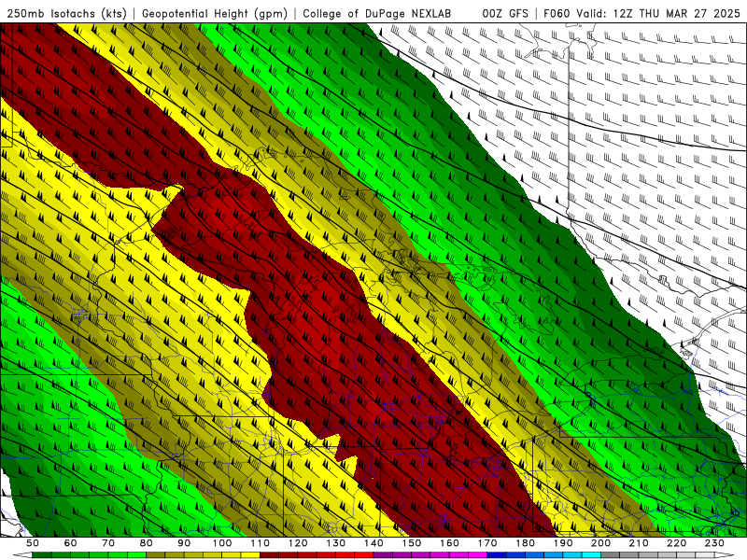Image resolution: width=747 pixels, height=560 pixels.
Task: Click the '110' label on the color scale
Action: click(261, 543)
